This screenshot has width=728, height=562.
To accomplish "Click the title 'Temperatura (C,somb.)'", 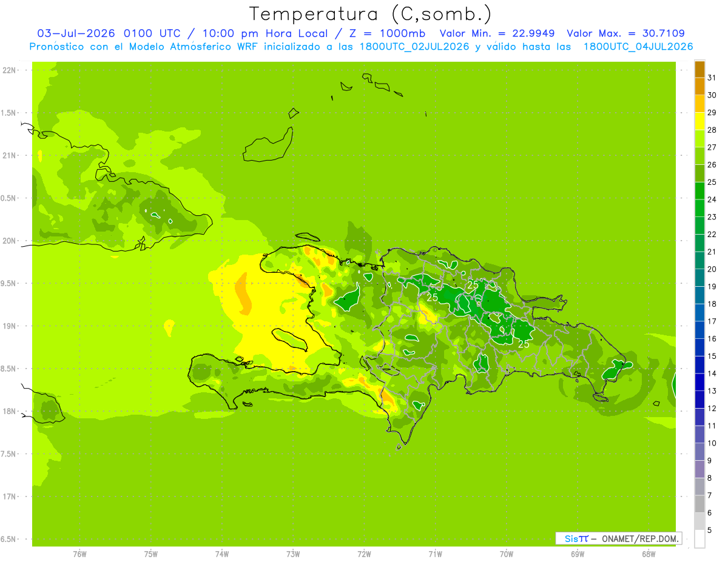I will (371, 14).
